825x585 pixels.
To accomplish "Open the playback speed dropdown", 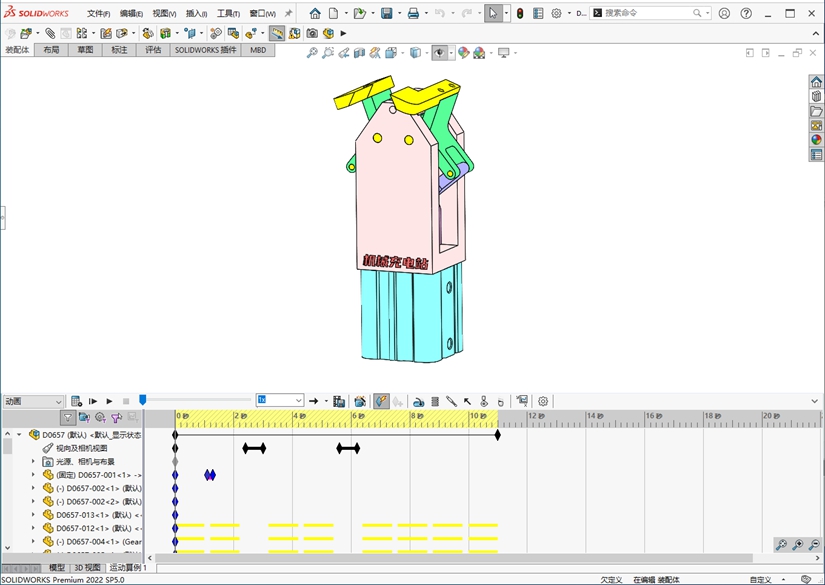I will 298,401.
